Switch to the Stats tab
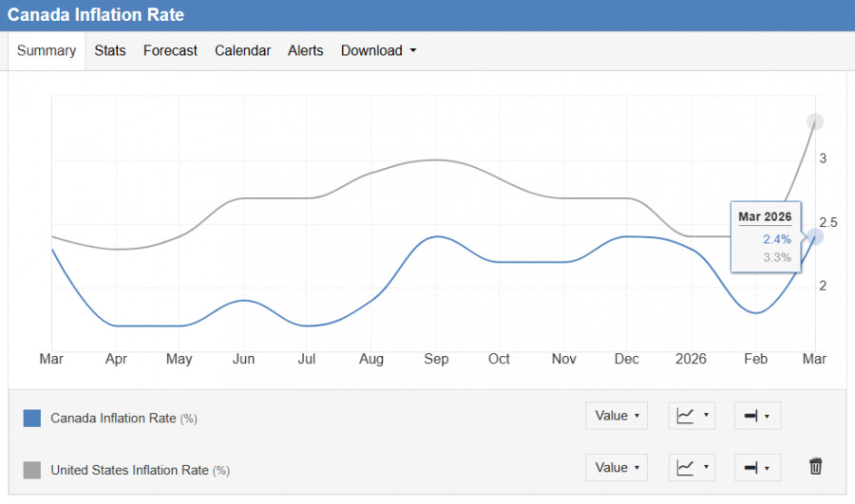The image size is (855, 504). (x=110, y=51)
